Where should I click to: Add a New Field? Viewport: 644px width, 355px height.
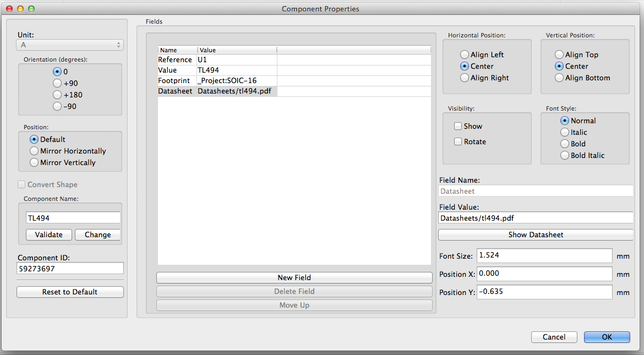pos(294,277)
